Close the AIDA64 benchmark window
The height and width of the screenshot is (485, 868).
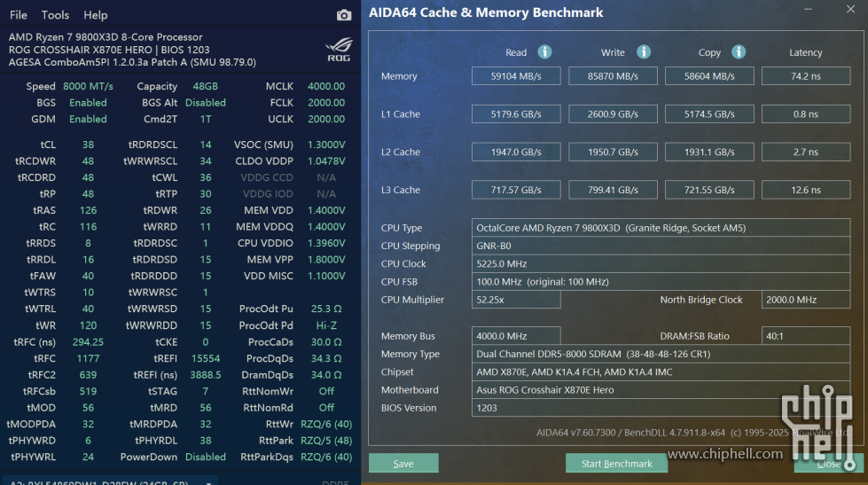(850, 10)
